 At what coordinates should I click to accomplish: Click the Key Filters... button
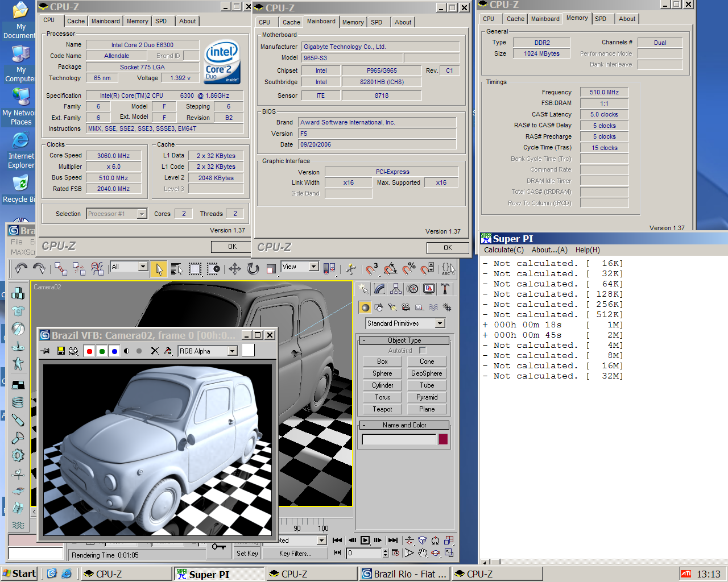point(295,554)
